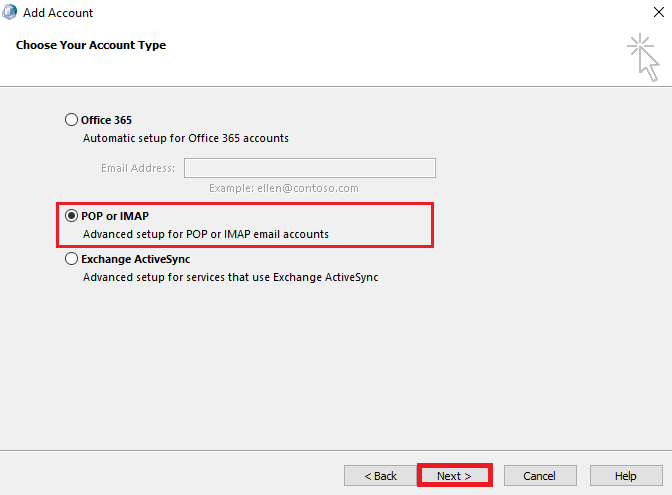Click the Advanced setup POP or IMAP description

[x=205, y=234]
